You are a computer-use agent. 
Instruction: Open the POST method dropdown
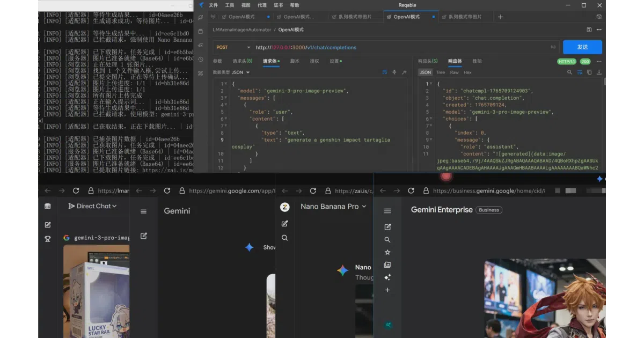point(233,47)
